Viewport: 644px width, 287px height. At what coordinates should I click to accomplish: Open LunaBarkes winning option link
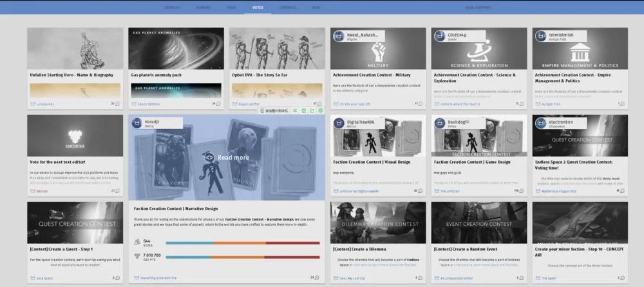(x=45, y=104)
